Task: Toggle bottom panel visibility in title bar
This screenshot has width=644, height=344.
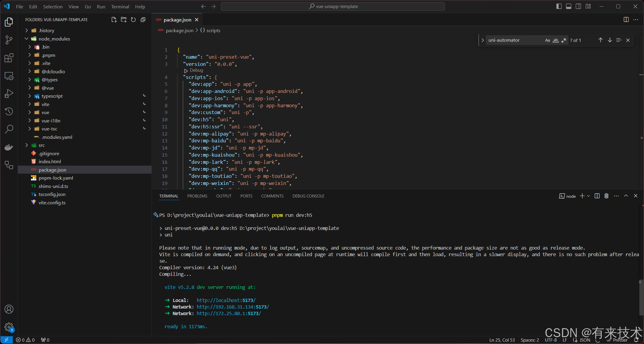Action: click(x=569, y=7)
